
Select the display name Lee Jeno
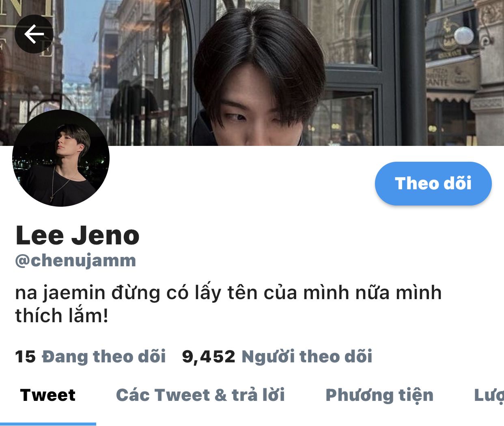click(x=78, y=235)
